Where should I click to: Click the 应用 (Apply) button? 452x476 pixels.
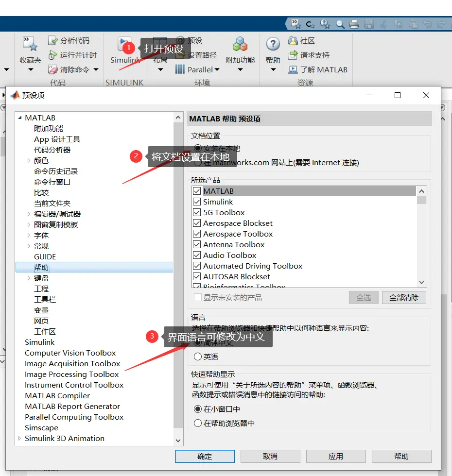[x=336, y=456]
